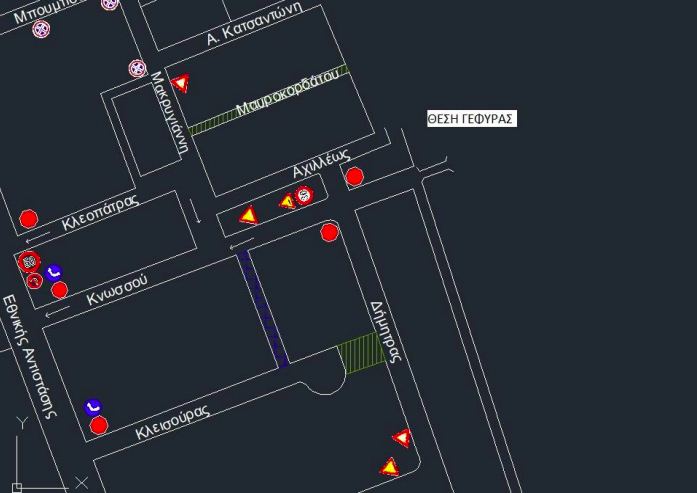697x493 pixels.
Task: Select the red stop sign near ΘΕΣΗ ΓΕΦΥΡΑΣ
Action: pos(354,177)
